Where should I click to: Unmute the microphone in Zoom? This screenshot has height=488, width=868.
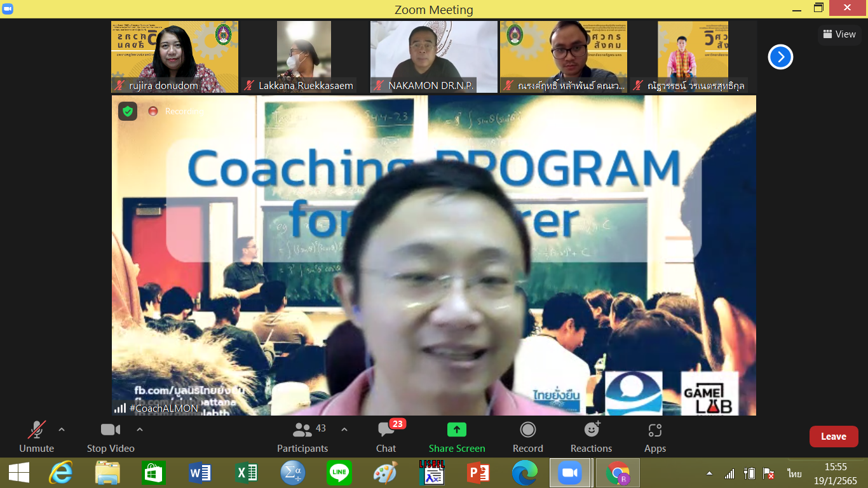point(36,437)
